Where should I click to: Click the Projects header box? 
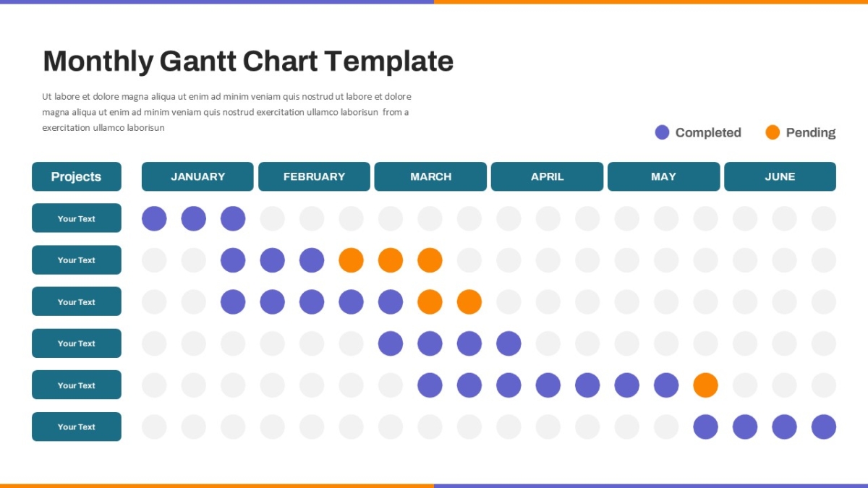77,176
